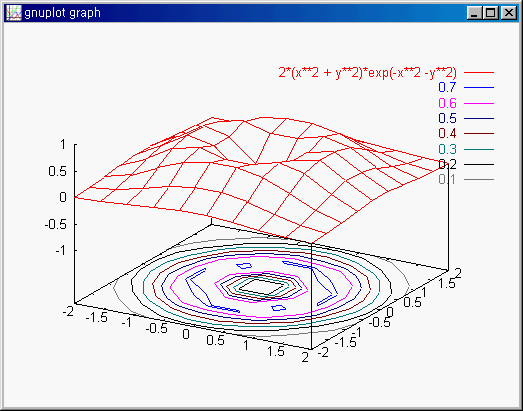Click the central dip of the red surface mesh
The image size is (523, 411).
click(256, 164)
